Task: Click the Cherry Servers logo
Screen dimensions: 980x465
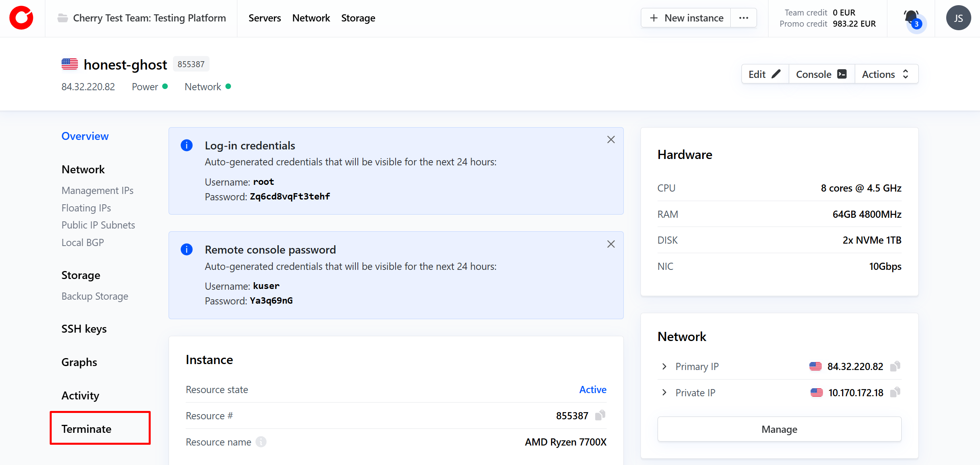Action: coord(21,18)
